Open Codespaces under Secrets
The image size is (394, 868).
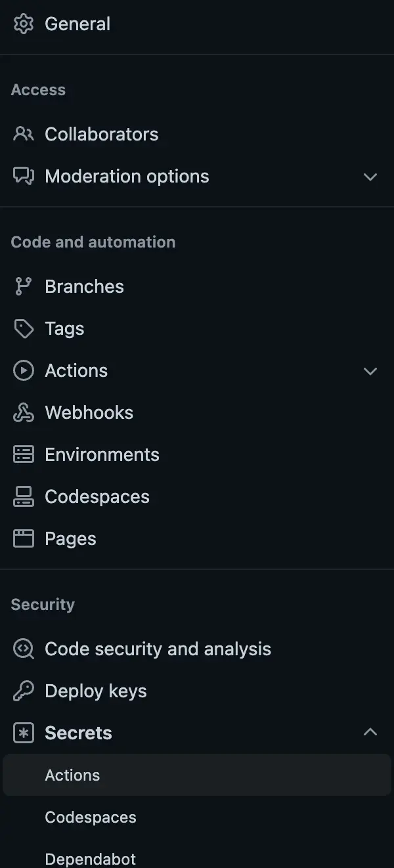[x=91, y=817]
